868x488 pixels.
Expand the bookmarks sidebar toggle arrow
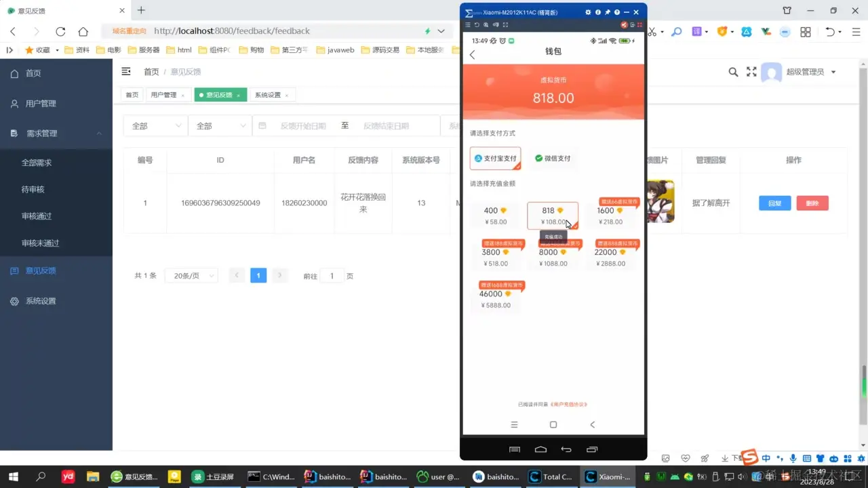coord(9,50)
